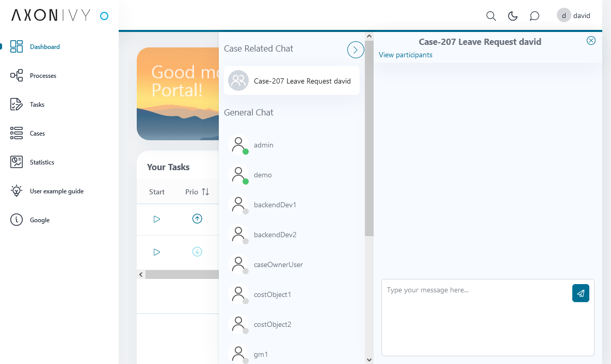
Task: Open the chat bubble icon in header
Action: tap(535, 16)
